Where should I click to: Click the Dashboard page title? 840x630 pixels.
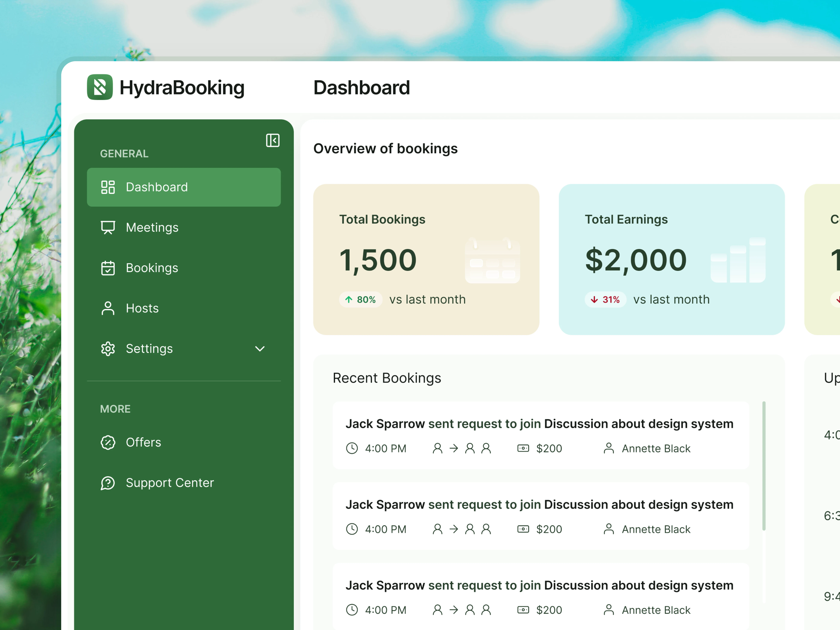361,88
